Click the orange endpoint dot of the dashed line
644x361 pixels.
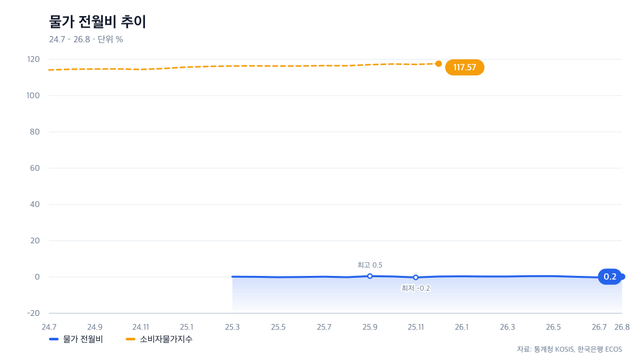439,64
